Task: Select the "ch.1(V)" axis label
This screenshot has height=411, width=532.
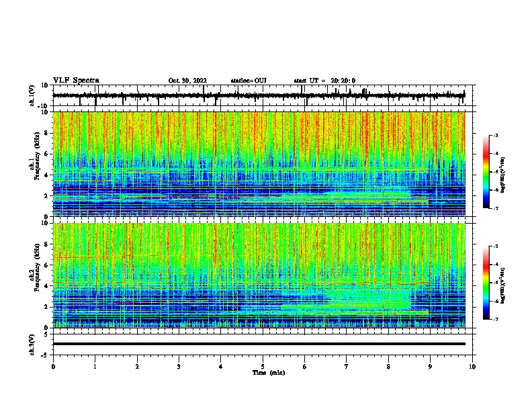Action: pyautogui.click(x=32, y=95)
